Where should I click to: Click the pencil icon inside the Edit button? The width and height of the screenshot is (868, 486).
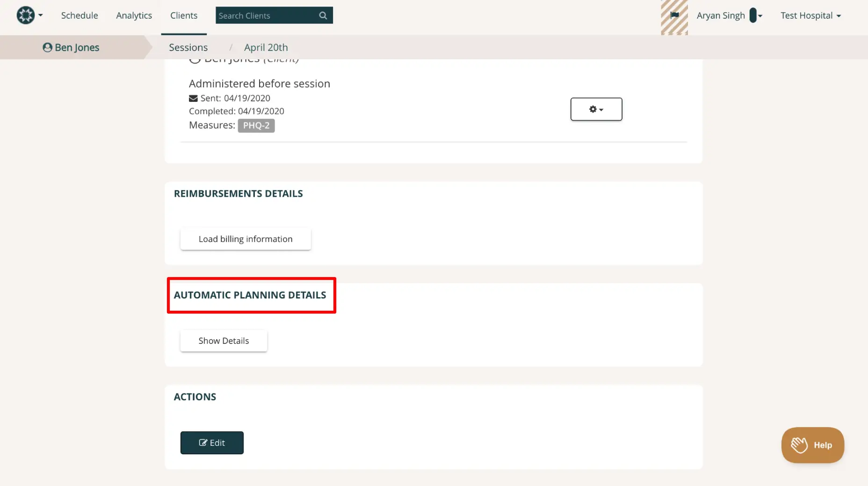[203, 443]
